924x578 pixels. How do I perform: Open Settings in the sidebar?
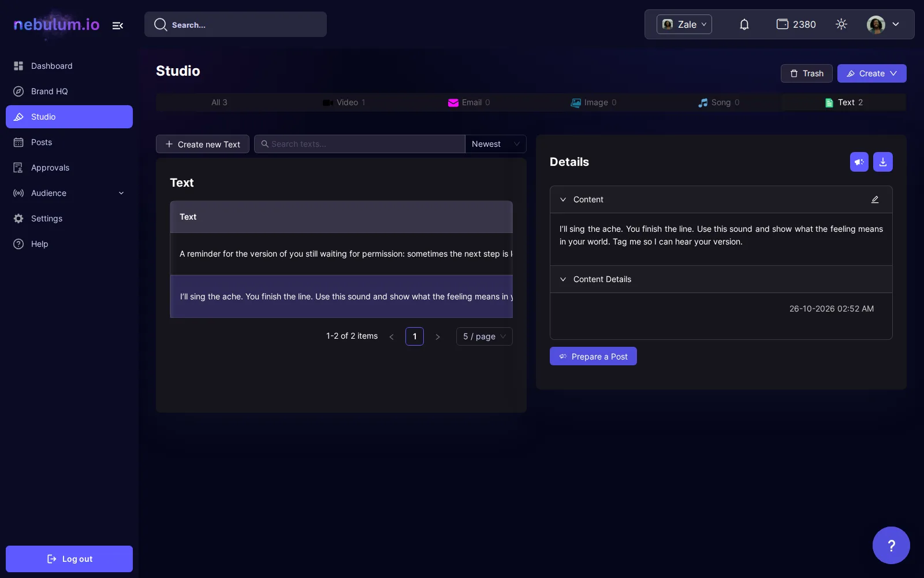[69, 218]
